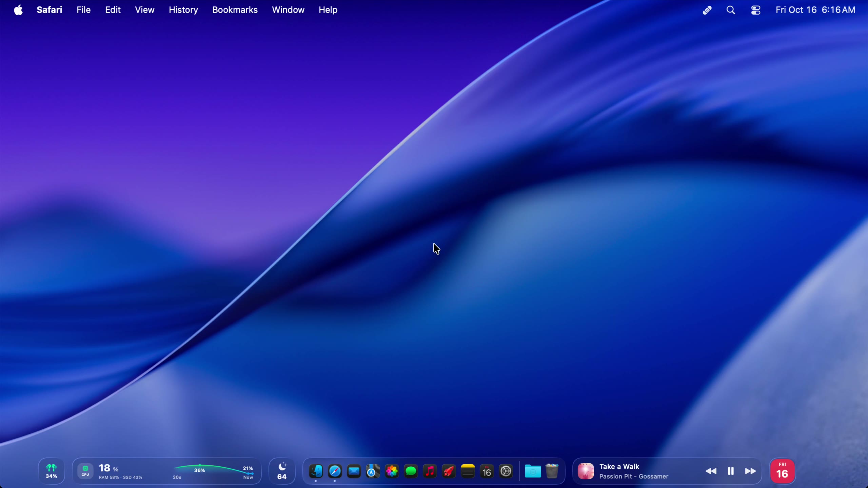Open the File menu

pyautogui.click(x=83, y=10)
